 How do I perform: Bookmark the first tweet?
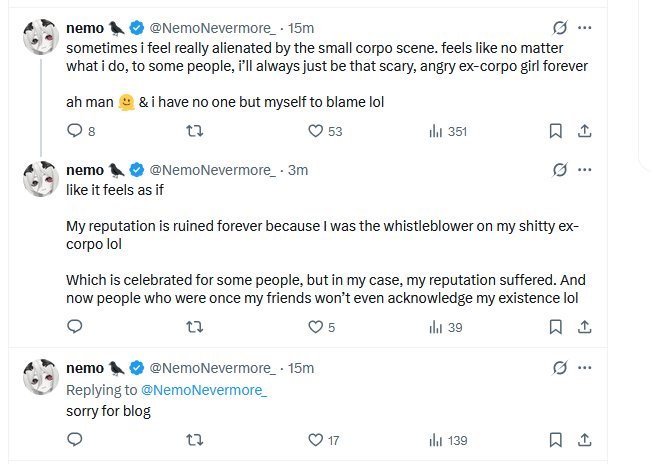(x=556, y=131)
